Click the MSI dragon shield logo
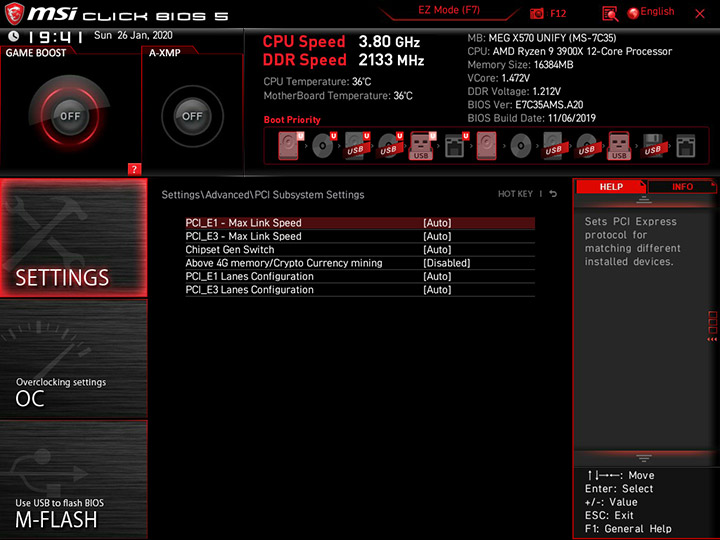The width and height of the screenshot is (720, 540). pyautogui.click(x=14, y=14)
